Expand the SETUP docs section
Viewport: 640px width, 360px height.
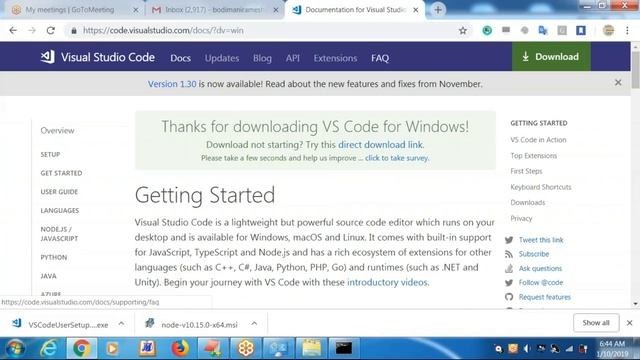(50, 155)
